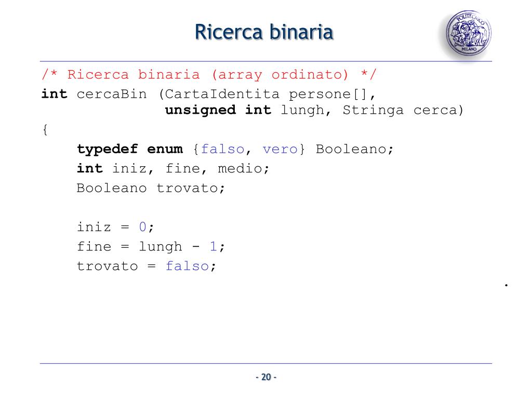Click 'CartaIdentita persone[],' parameter
The width and height of the screenshot is (532, 399).
pos(270,95)
